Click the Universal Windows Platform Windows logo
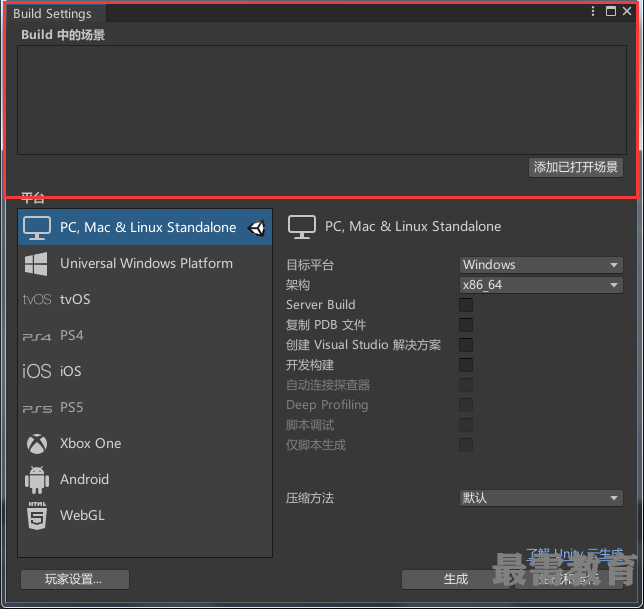 (x=36, y=264)
